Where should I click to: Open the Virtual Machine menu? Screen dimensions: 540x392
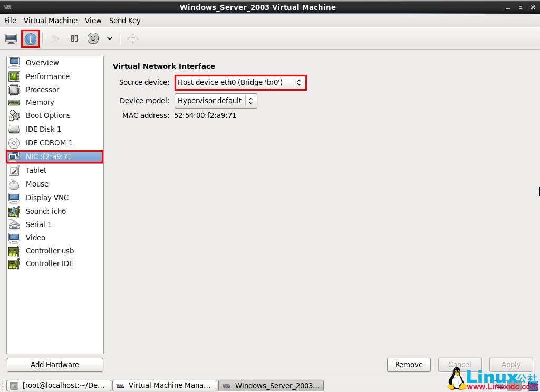click(50, 21)
